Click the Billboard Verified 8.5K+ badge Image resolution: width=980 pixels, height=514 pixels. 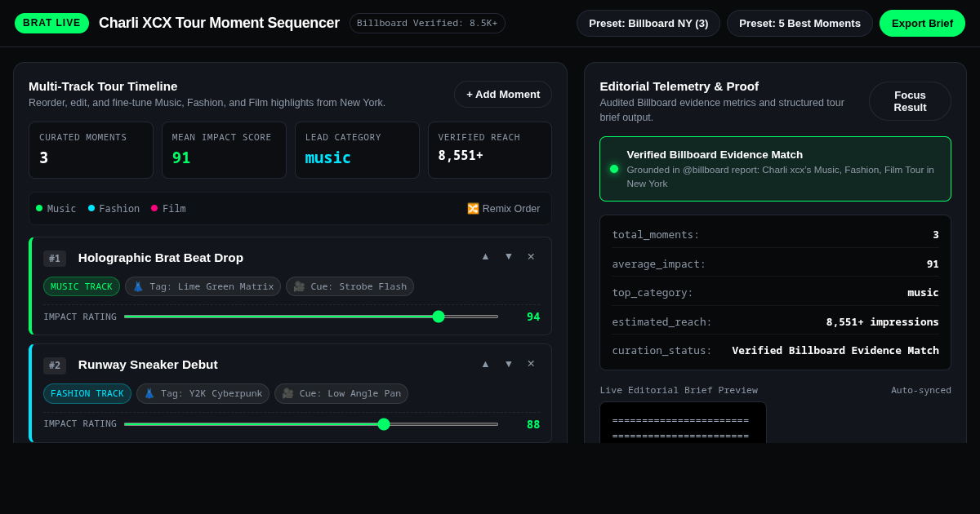pos(427,23)
